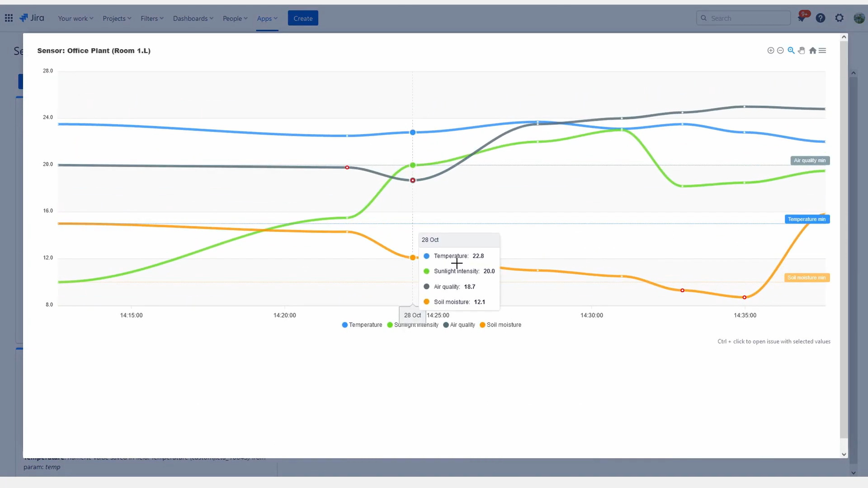Reset chart zoom with home icon
This screenshot has width=868, height=488.
(812, 51)
